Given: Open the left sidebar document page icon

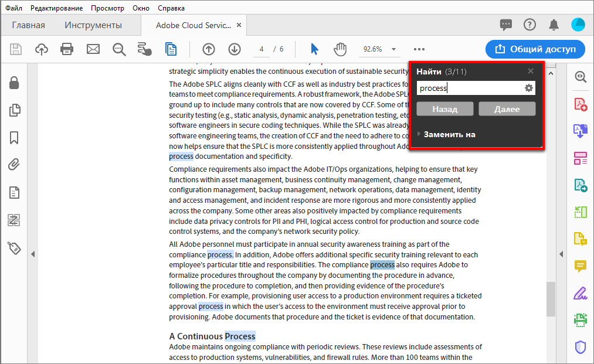Looking at the screenshot, I should (x=14, y=192).
